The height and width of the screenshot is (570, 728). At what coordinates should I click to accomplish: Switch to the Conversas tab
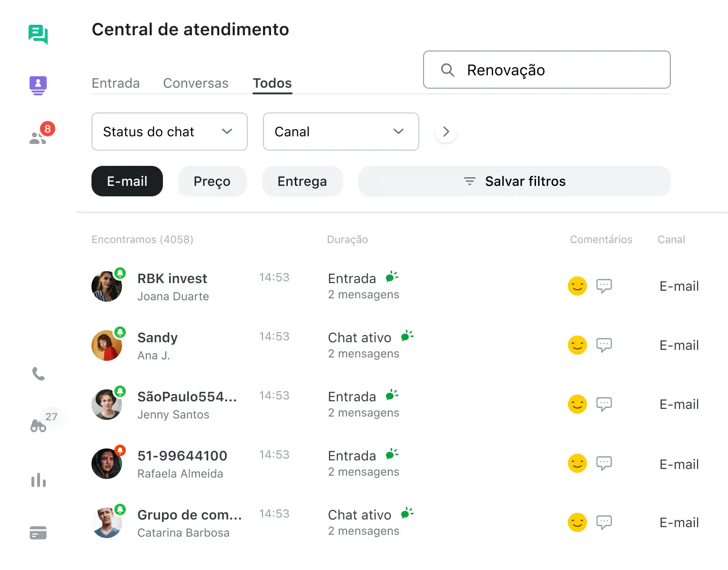tap(196, 83)
